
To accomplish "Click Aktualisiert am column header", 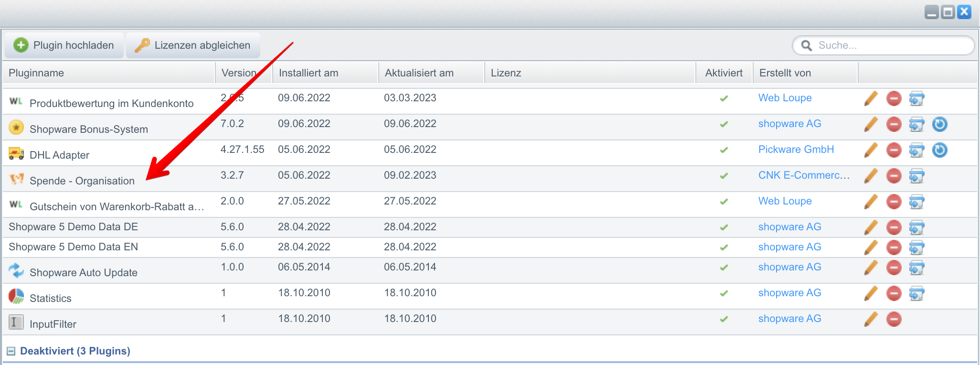I will coord(419,73).
